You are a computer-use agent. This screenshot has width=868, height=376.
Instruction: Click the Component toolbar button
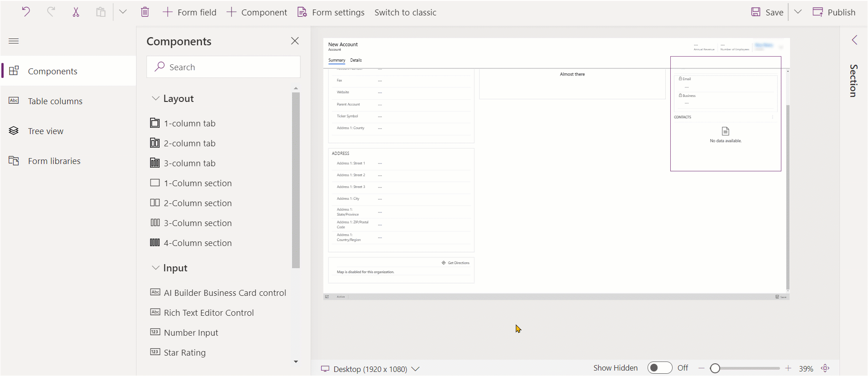click(257, 12)
